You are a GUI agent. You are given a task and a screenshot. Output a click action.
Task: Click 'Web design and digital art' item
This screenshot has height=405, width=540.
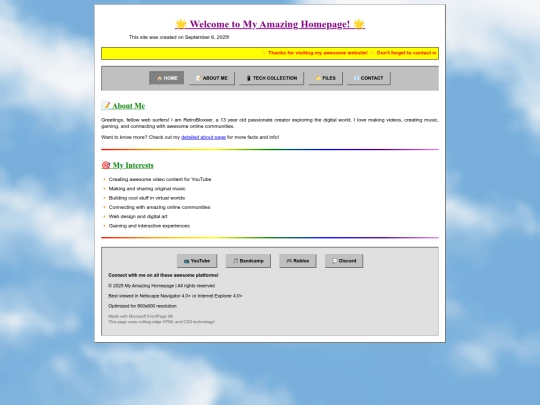pos(138,217)
